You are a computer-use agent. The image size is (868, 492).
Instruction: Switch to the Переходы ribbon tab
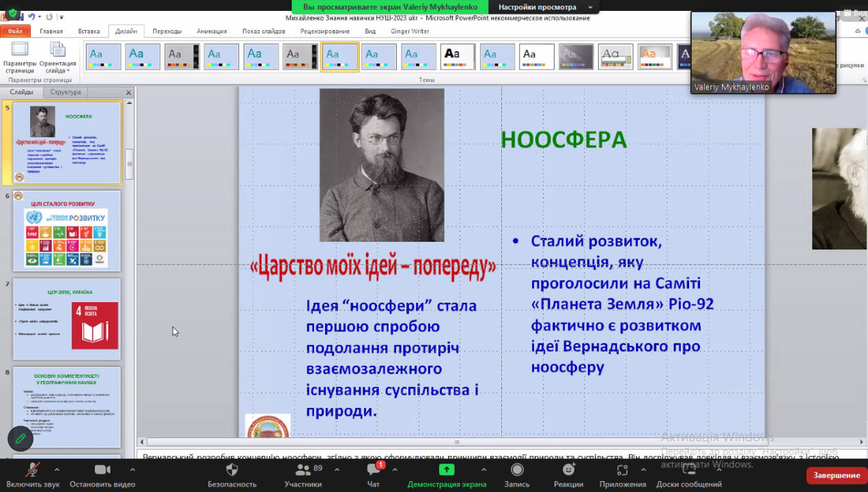point(167,31)
